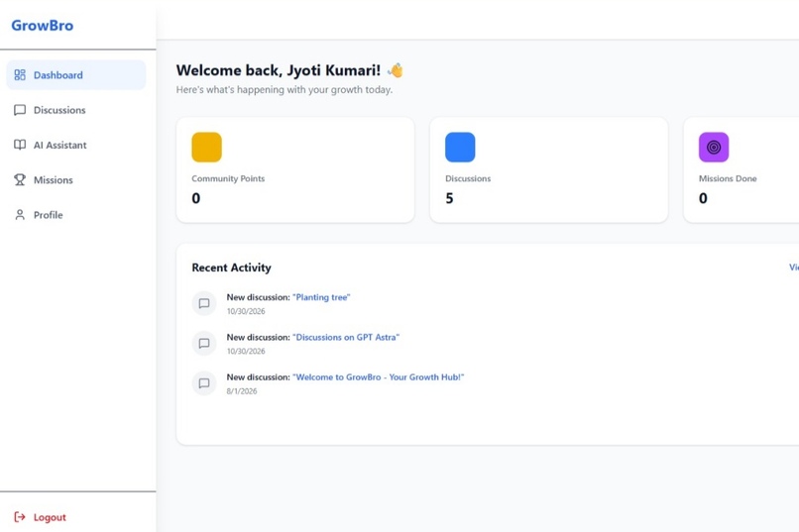Click the Community Points label
This screenshot has height=532, width=799.
coord(228,178)
